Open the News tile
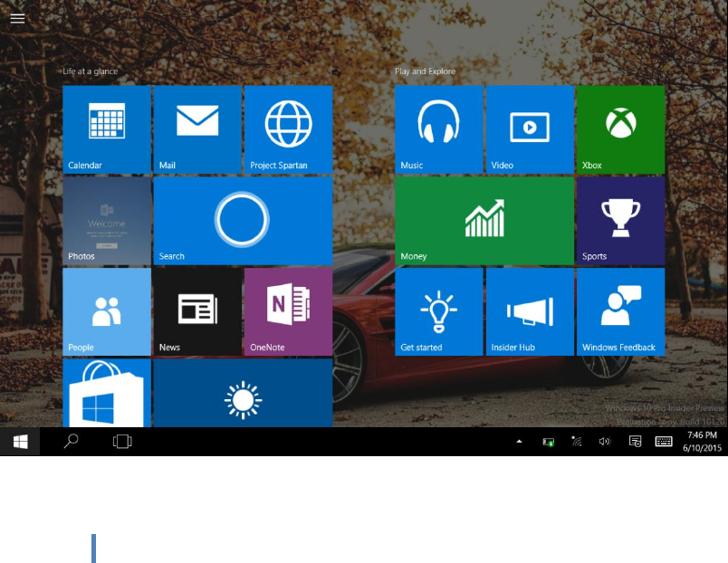The height and width of the screenshot is (563, 728). (x=197, y=311)
